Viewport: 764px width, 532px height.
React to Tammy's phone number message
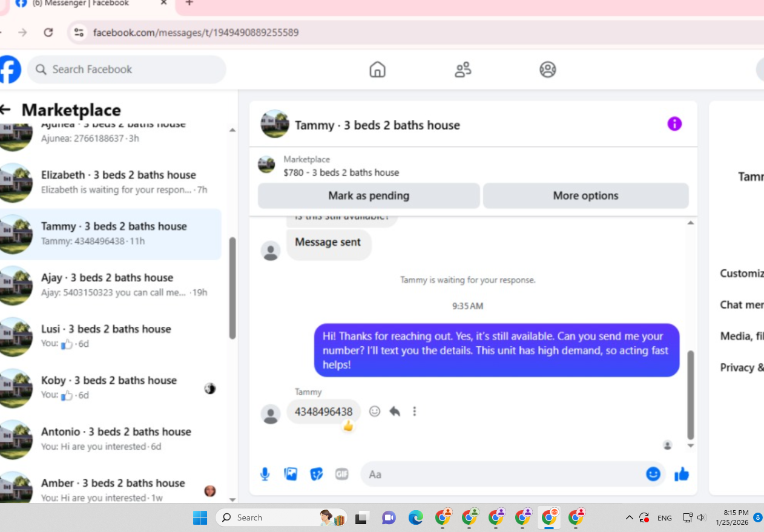[x=375, y=412]
